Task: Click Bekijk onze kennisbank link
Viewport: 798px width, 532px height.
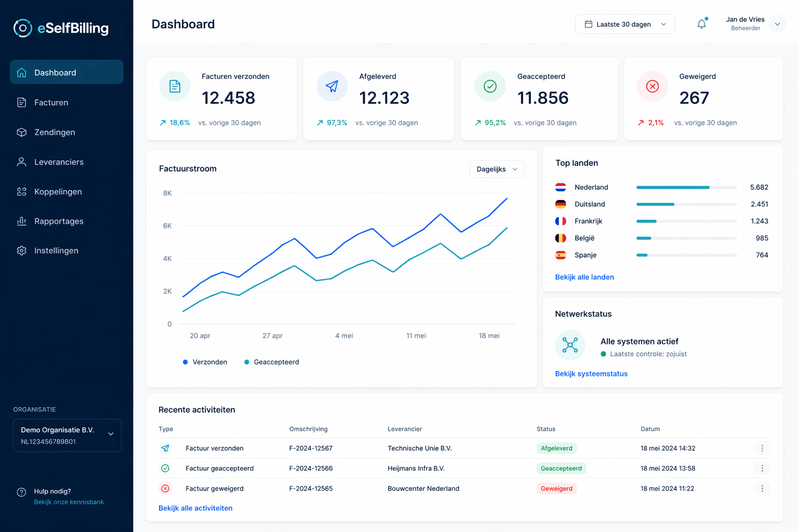Action: [x=69, y=502]
